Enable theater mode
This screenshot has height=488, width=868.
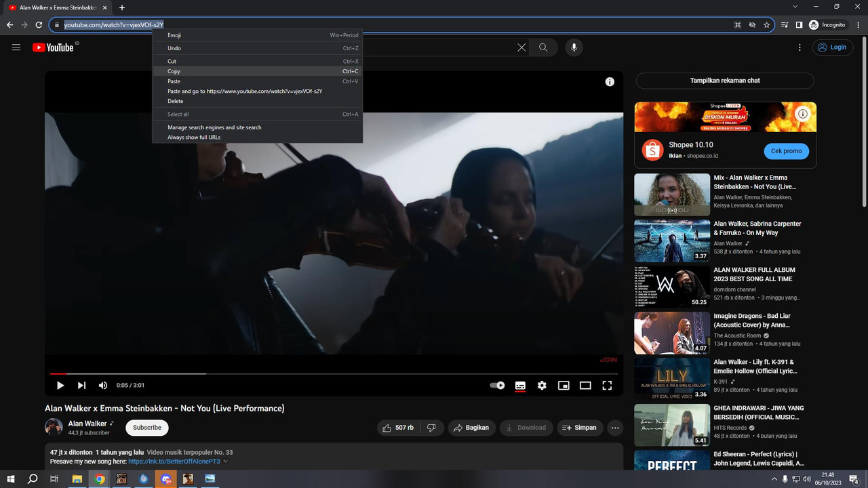point(585,385)
